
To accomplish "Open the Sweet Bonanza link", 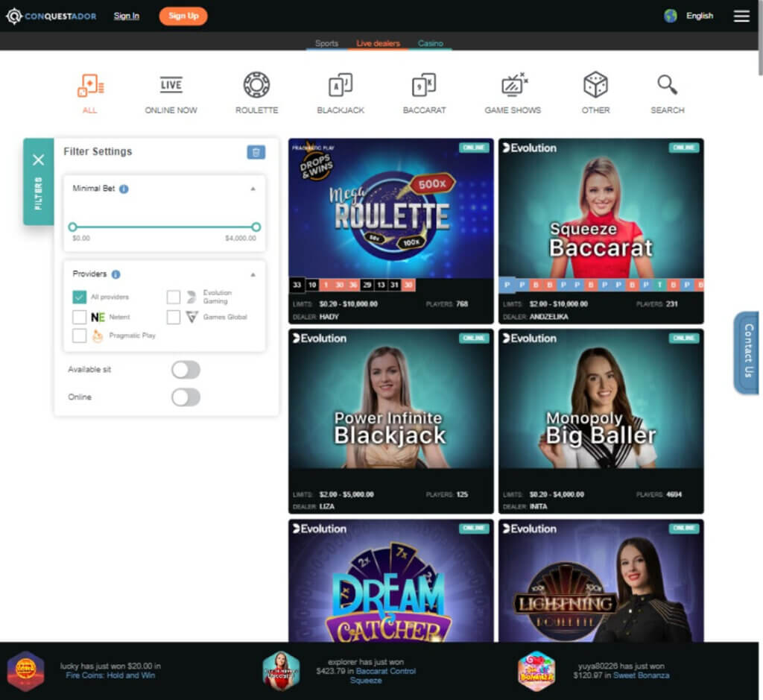I will point(641,675).
